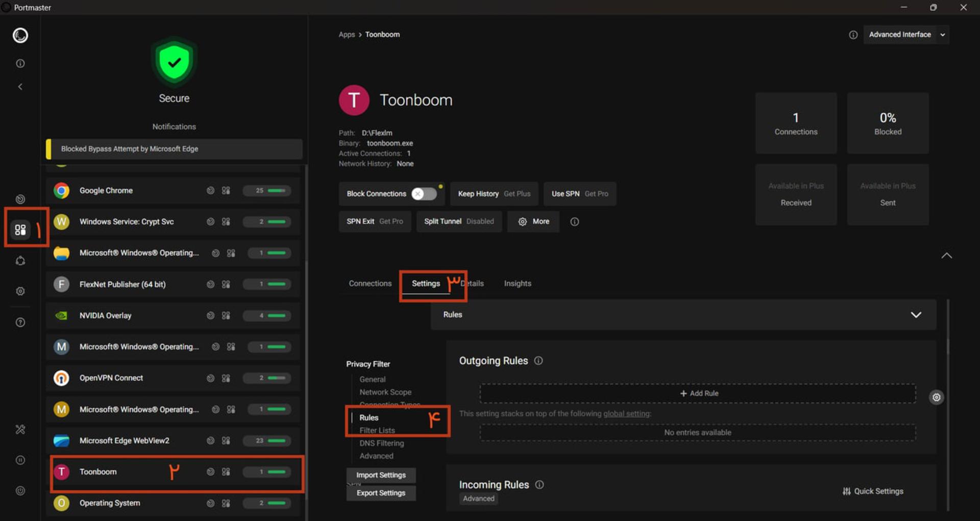Open the More quick settings button
The height and width of the screenshot is (521, 980).
533,221
